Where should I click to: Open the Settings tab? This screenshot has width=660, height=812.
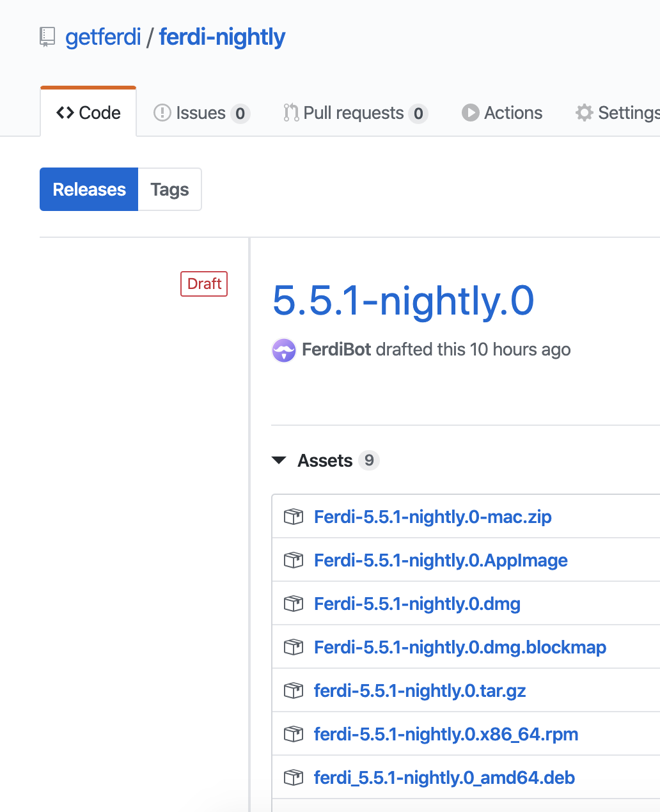click(x=618, y=113)
